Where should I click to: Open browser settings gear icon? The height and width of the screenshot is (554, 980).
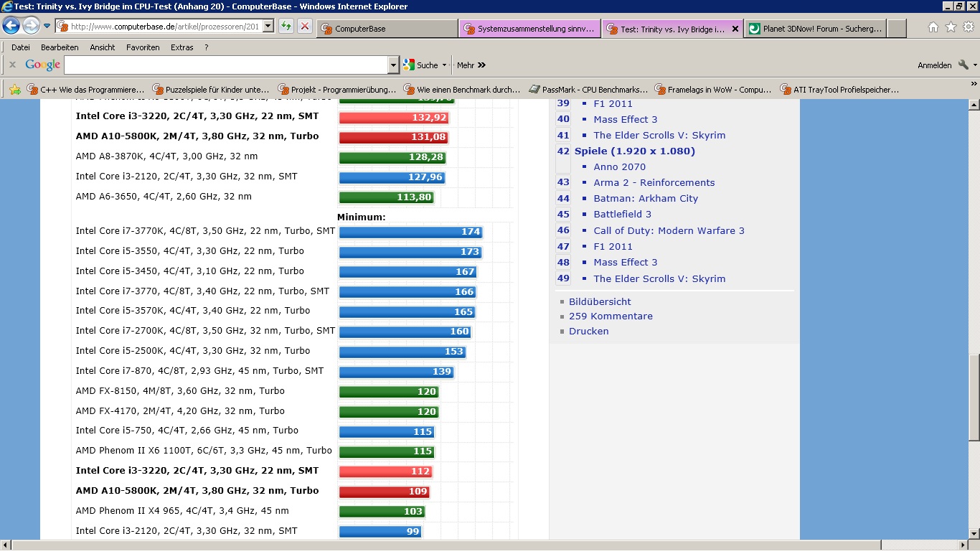969,27
